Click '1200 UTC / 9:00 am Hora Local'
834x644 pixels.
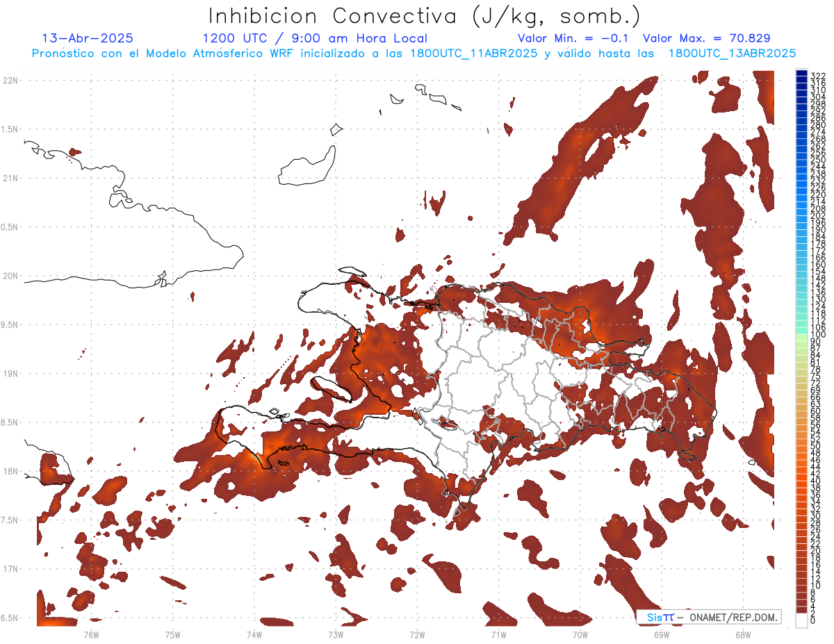(315, 38)
